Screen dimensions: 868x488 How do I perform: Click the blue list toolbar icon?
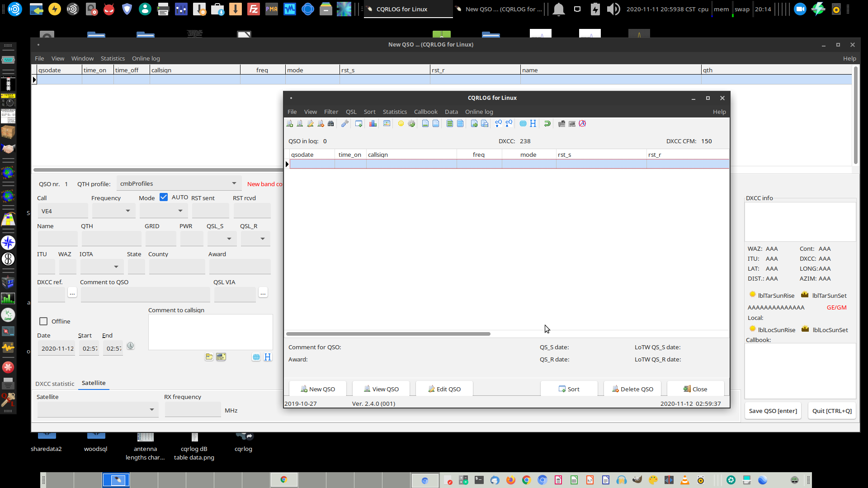(x=460, y=123)
